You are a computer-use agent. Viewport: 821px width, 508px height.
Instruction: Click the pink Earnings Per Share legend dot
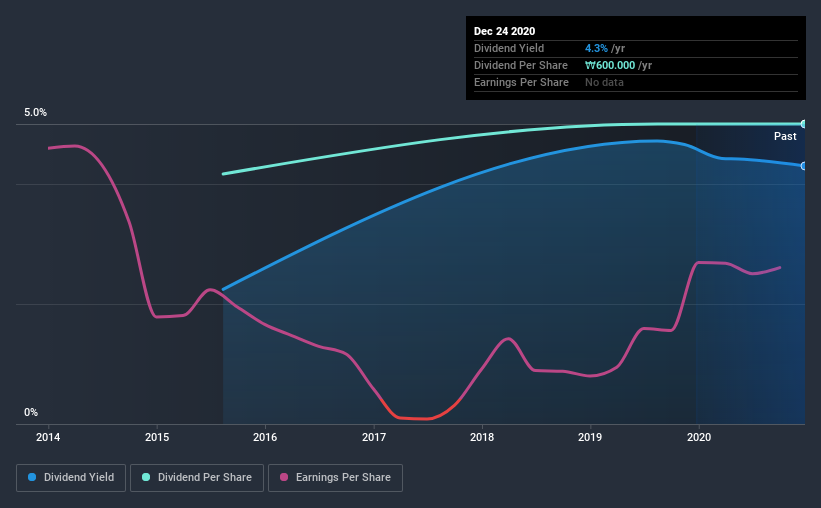click(284, 477)
